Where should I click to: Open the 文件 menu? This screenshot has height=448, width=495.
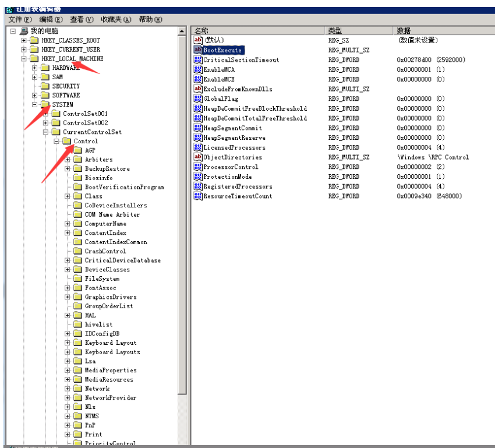pyautogui.click(x=20, y=20)
